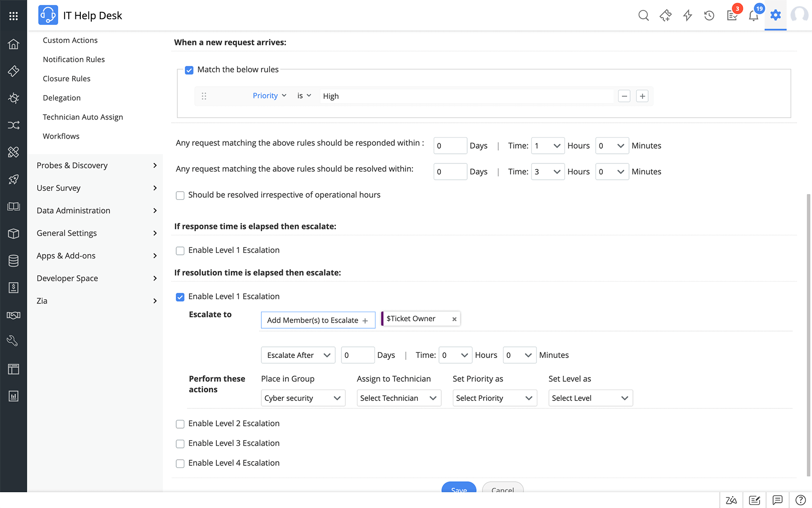
Task: Open the help question mark icon
Action: (801, 500)
